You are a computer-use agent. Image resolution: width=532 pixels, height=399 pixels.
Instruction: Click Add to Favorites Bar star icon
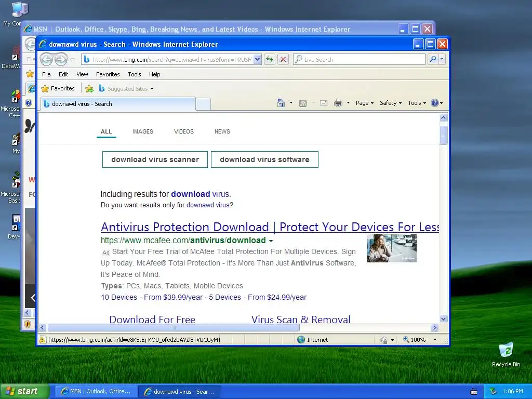click(89, 88)
